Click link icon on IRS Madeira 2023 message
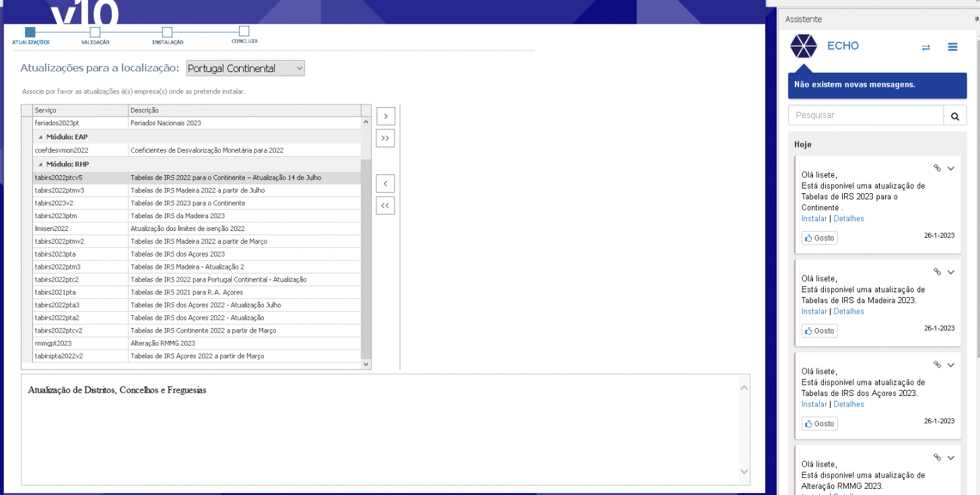Image resolution: width=980 pixels, height=495 pixels. 937,272
